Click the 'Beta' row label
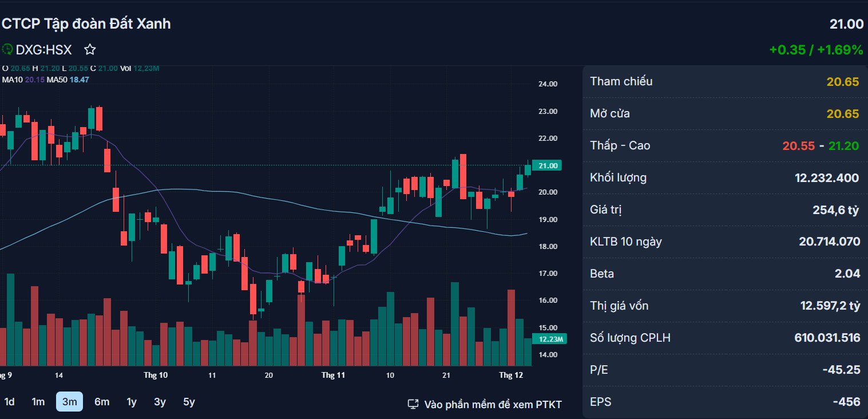868x419 pixels. coord(602,274)
